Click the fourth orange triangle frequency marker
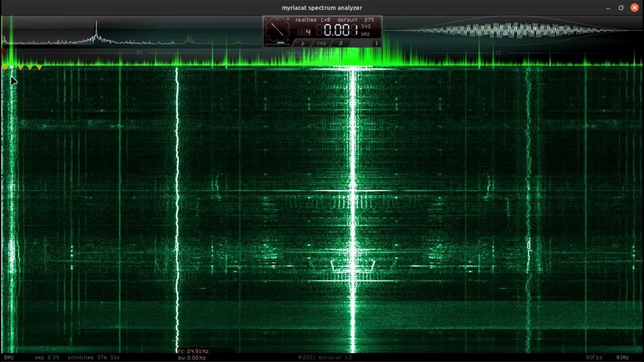644x362 pixels. pyautogui.click(x=39, y=68)
